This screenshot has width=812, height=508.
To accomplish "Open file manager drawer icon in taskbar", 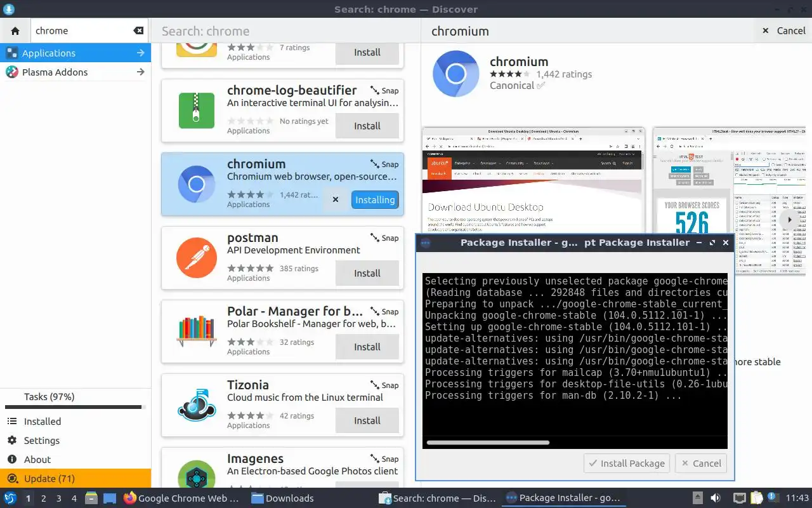I will point(91,498).
